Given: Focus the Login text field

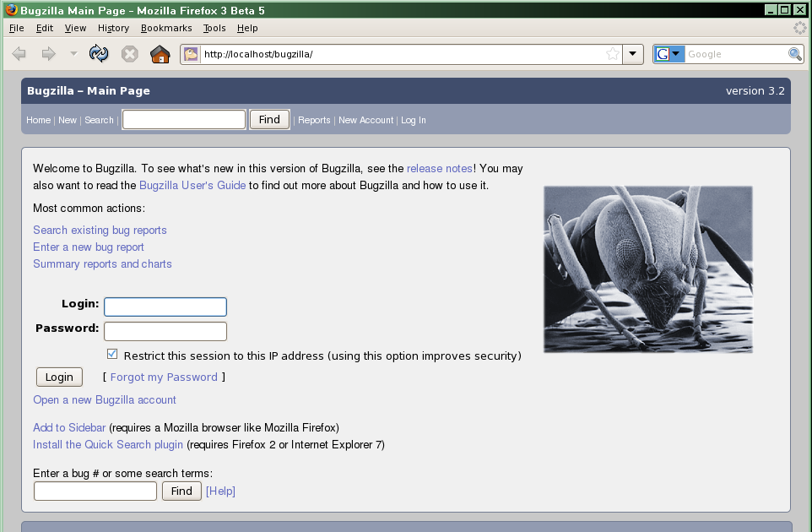Looking at the screenshot, I should pyautogui.click(x=165, y=307).
